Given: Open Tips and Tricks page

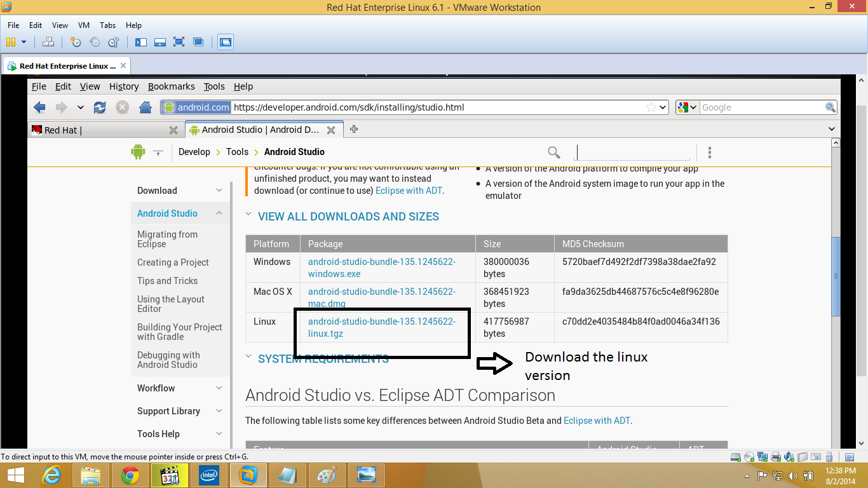Looking at the screenshot, I should (167, 281).
